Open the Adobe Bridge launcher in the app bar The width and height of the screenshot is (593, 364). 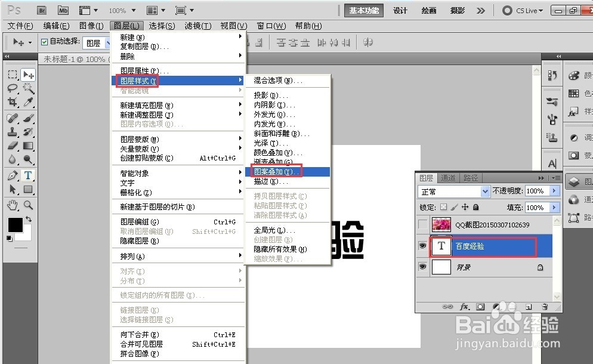point(41,10)
